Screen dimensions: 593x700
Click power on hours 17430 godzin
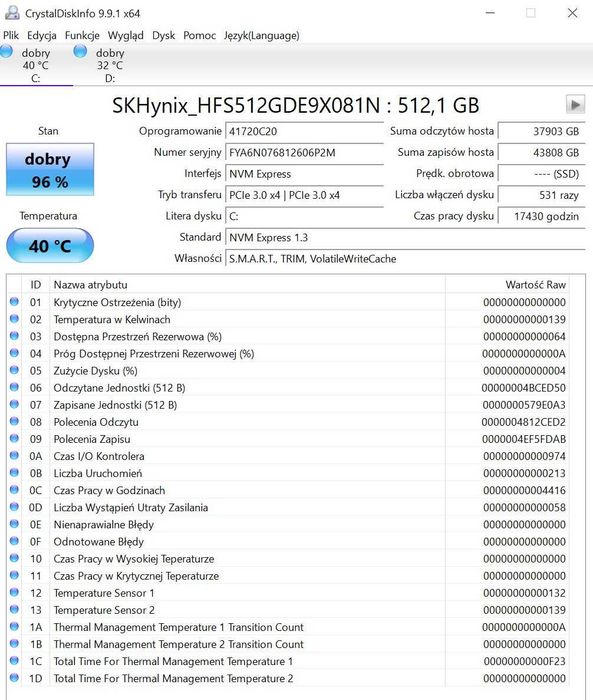pos(541,217)
